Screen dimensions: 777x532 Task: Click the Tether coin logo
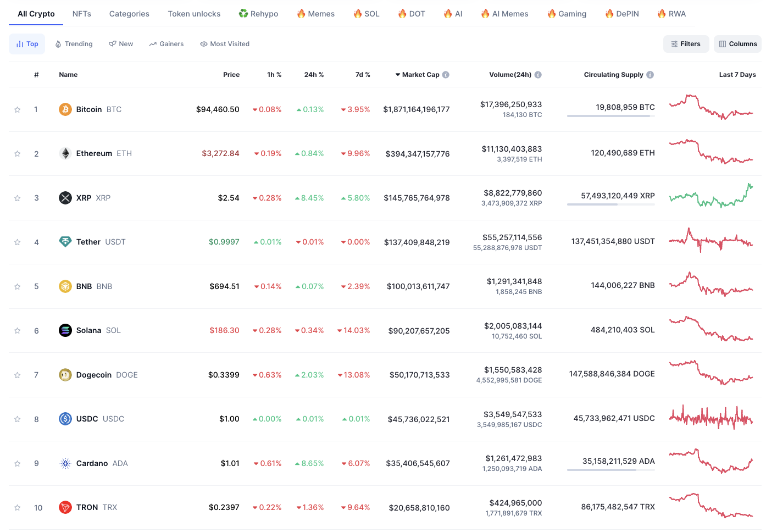pyautogui.click(x=65, y=242)
